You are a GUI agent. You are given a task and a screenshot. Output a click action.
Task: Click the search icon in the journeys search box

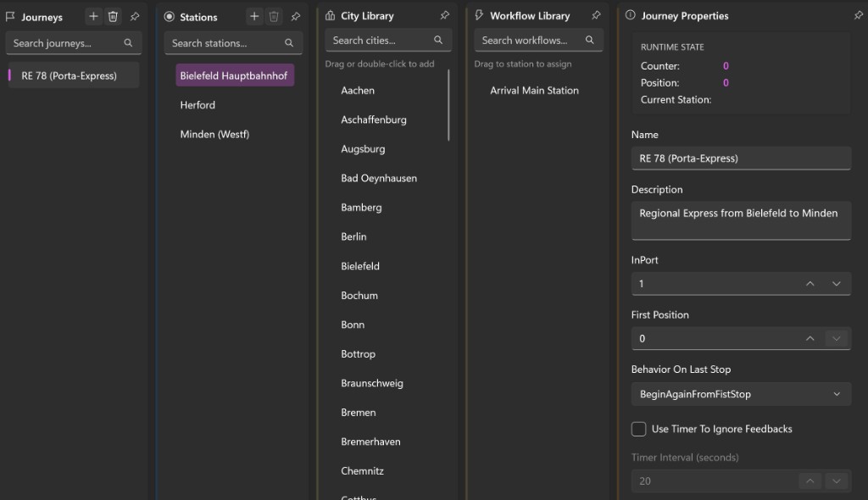point(128,42)
